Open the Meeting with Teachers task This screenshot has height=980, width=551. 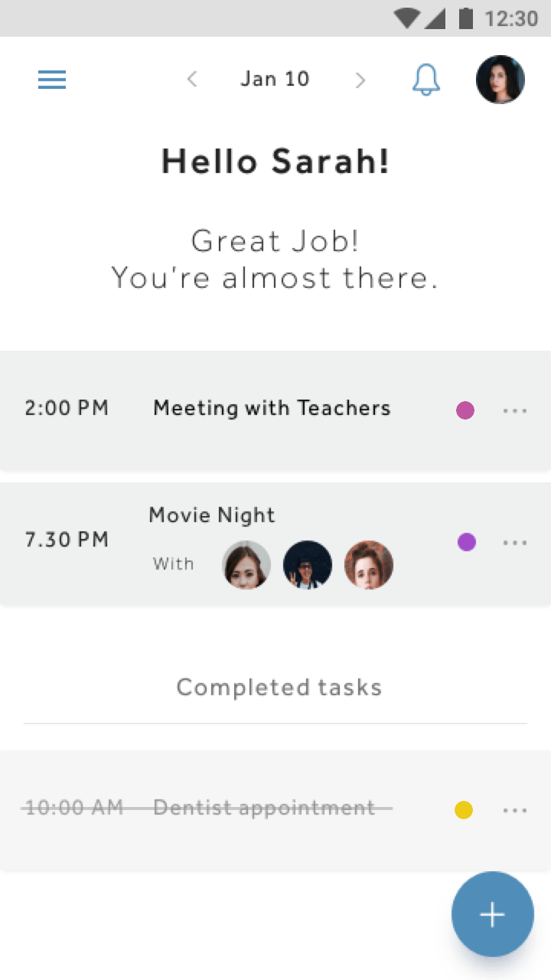(275, 410)
